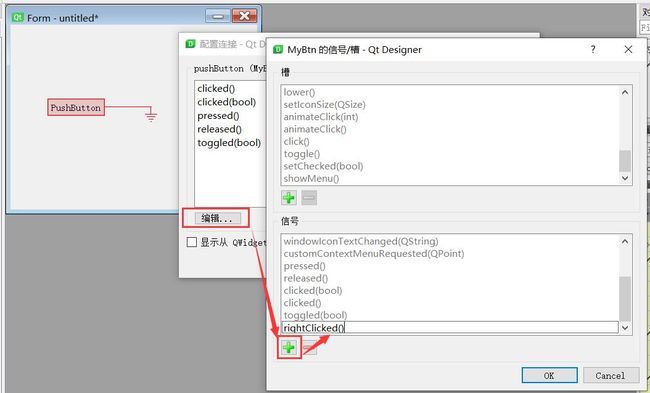Select animateClick() slot without arguments

tap(315, 129)
